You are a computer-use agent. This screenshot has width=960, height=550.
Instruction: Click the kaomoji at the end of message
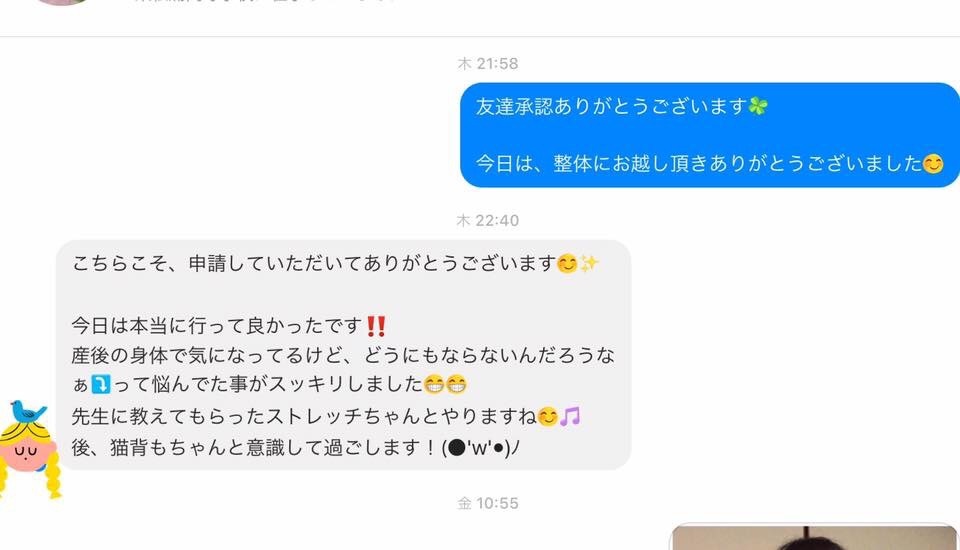click(481, 448)
